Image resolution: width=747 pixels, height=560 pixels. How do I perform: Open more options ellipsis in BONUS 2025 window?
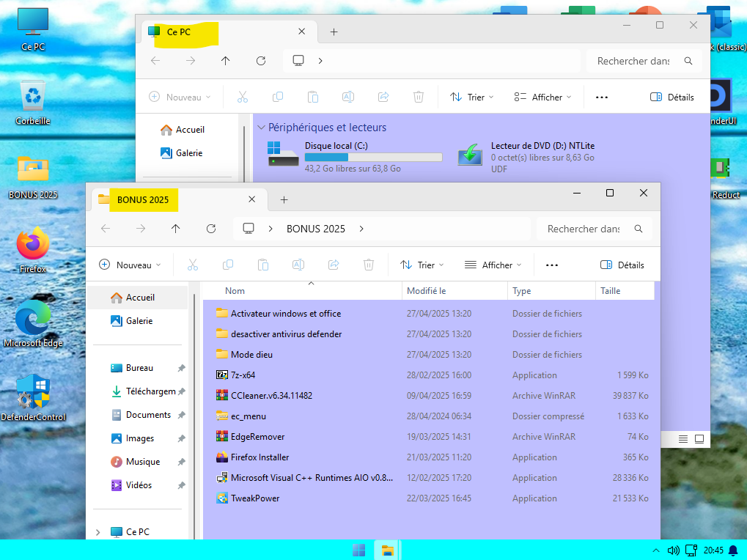[552, 265]
